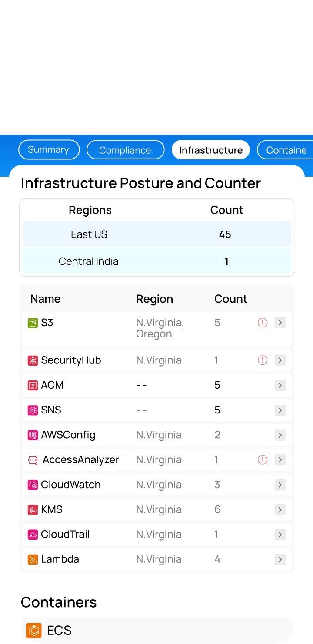
Task: Click the ACM certificate icon
Action: click(33, 385)
